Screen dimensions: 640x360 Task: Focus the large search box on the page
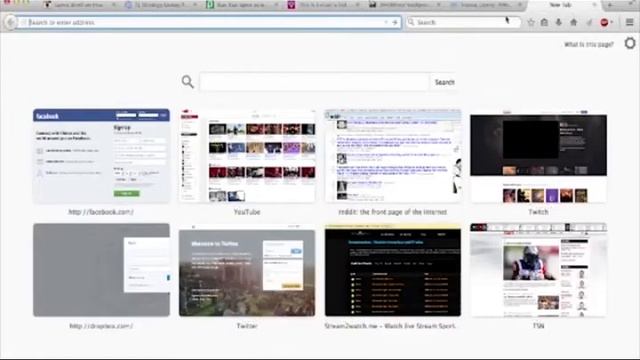314,82
